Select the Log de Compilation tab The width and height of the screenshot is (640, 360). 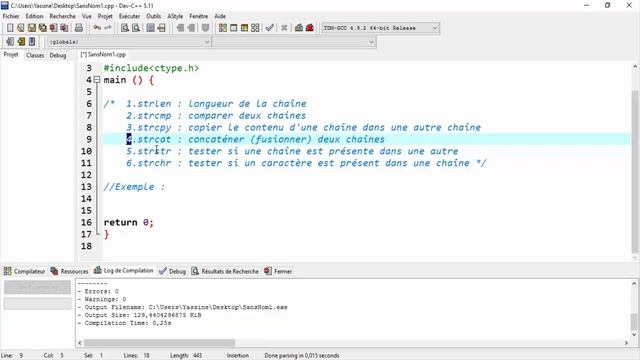pyautogui.click(x=124, y=271)
